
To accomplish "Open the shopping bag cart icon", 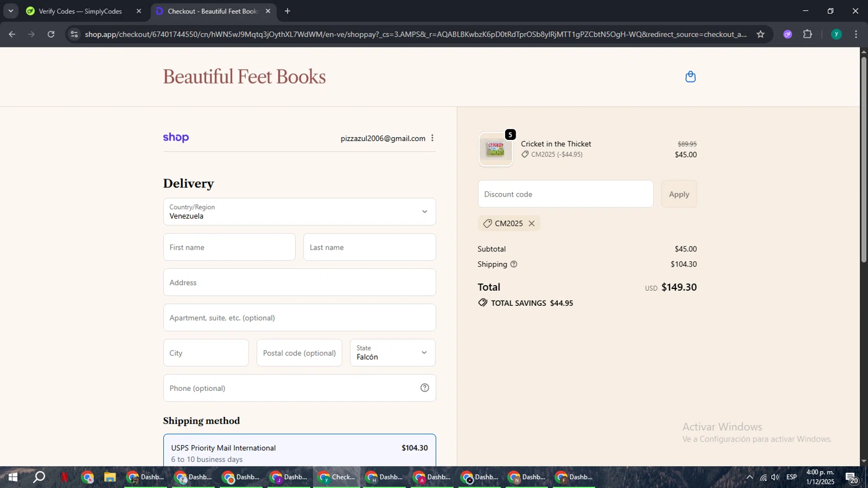I will (690, 77).
